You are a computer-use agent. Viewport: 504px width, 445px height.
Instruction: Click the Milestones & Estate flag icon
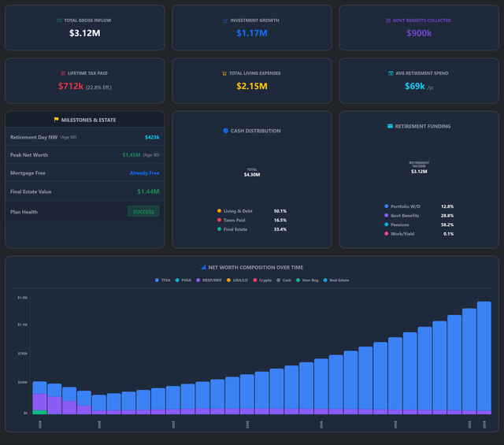(56, 120)
